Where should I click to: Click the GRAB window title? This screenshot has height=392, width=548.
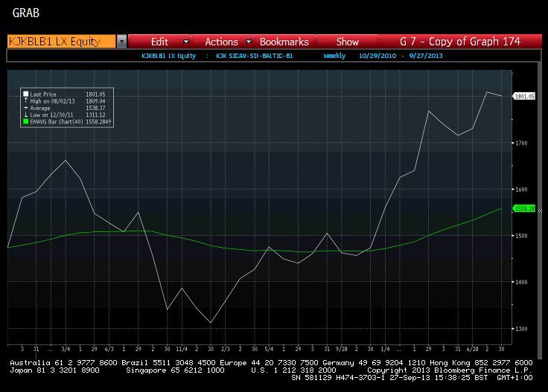[x=26, y=13]
